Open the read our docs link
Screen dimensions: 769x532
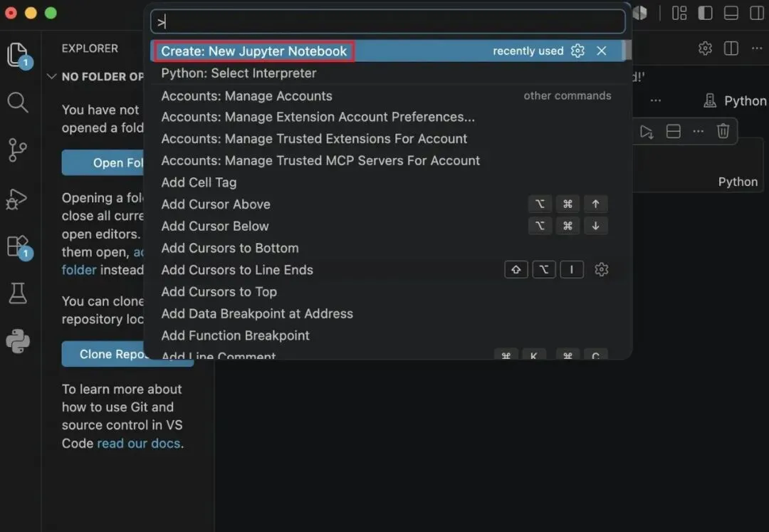[139, 443]
